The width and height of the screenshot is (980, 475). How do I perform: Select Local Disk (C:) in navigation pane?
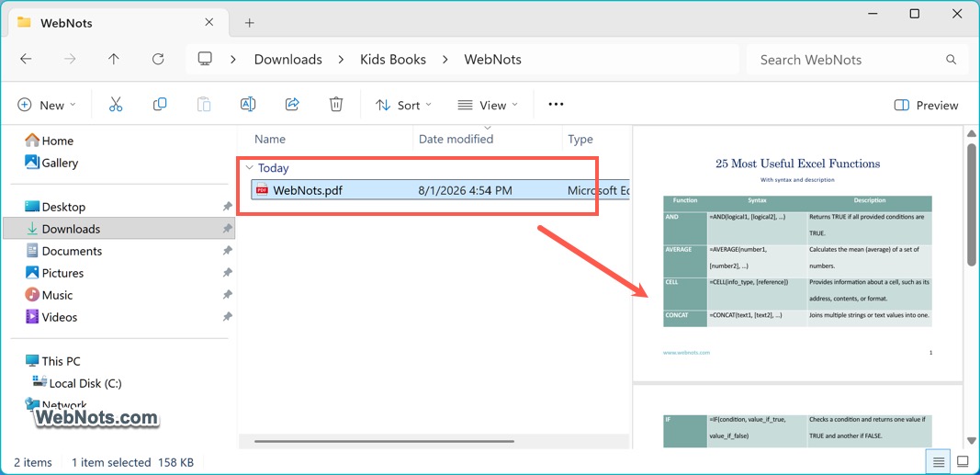[77, 383]
